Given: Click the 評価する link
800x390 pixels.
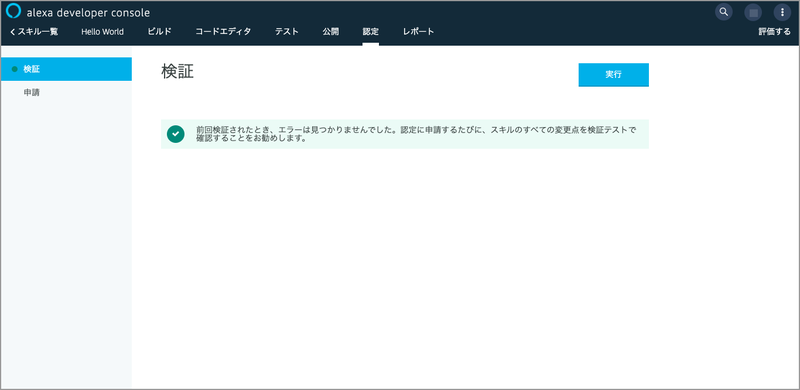Looking at the screenshot, I should tap(774, 32).
